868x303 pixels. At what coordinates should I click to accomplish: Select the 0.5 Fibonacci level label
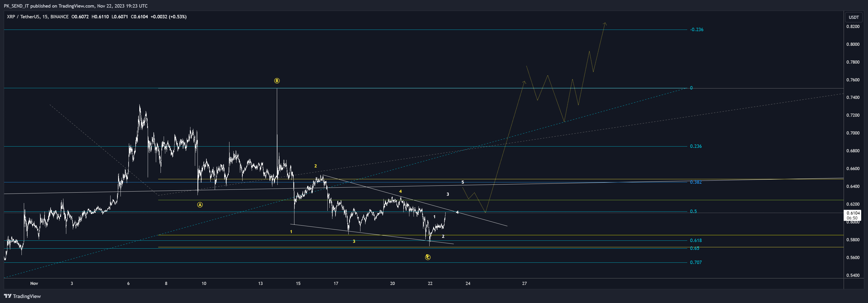[x=694, y=211]
